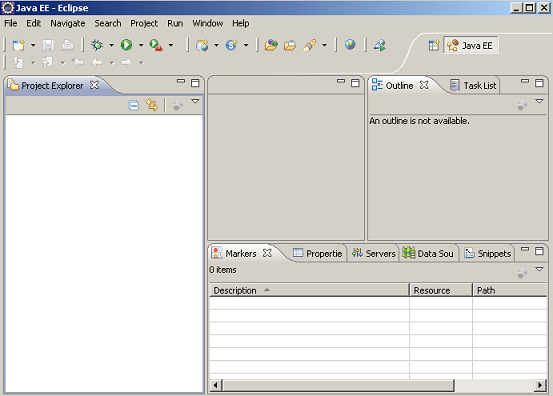
Task: Switch to the Data Source tab
Action: click(428, 254)
